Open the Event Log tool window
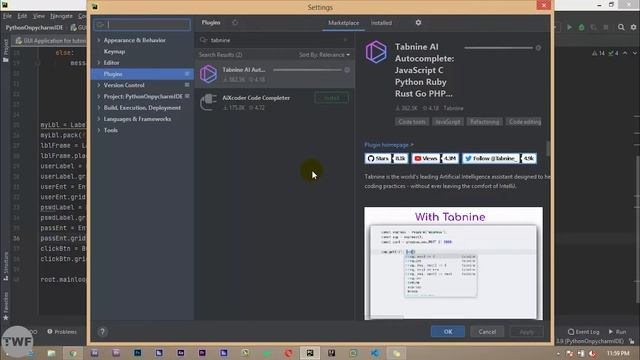The height and width of the screenshot is (360, 640). coord(583,332)
